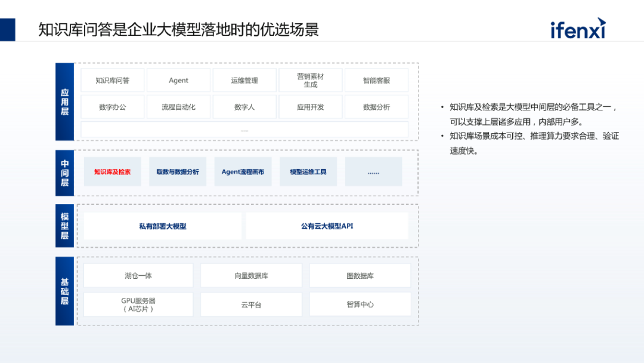Select the 运维管理 box

244,81
